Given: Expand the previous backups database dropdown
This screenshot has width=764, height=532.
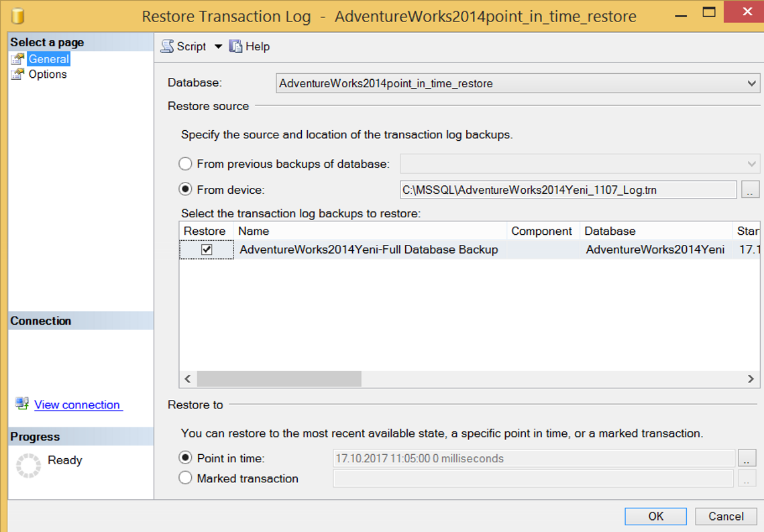Looking at the screenshot, I should (752, 164).
